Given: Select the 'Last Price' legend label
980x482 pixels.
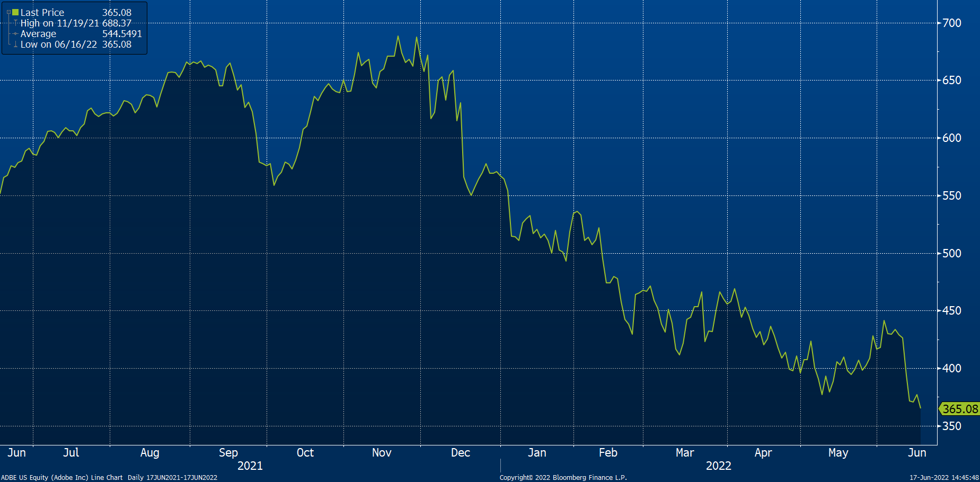Looking at the screenshot, I should pos(42,12).
